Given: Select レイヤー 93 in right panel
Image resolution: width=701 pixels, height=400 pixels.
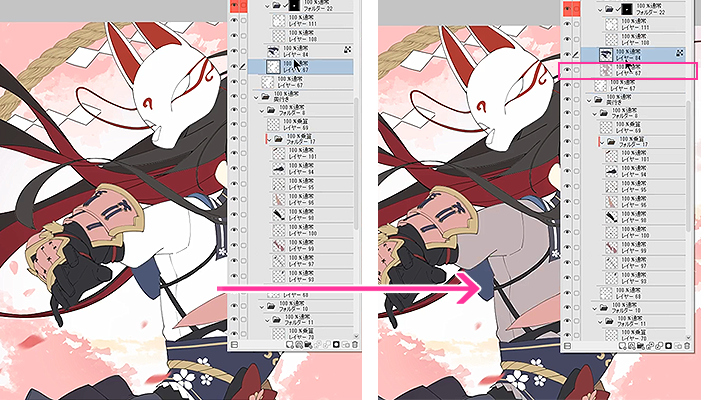Looking at the screenshot, I should [x=634, y=278].
